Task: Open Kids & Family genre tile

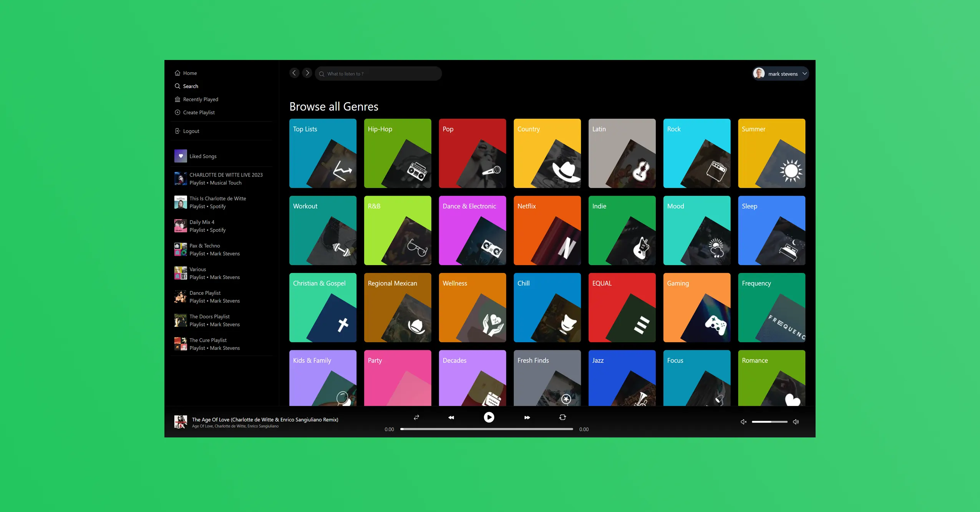Action: 323,378
